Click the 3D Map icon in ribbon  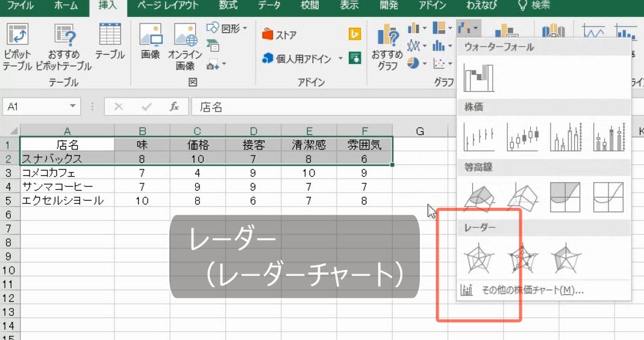tap(553, 31)
